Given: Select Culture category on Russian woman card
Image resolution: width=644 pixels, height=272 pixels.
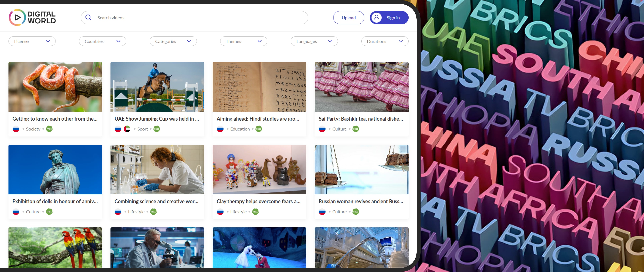Looking at the screenshot, I should pyautogui.click(x=339, y=212).
